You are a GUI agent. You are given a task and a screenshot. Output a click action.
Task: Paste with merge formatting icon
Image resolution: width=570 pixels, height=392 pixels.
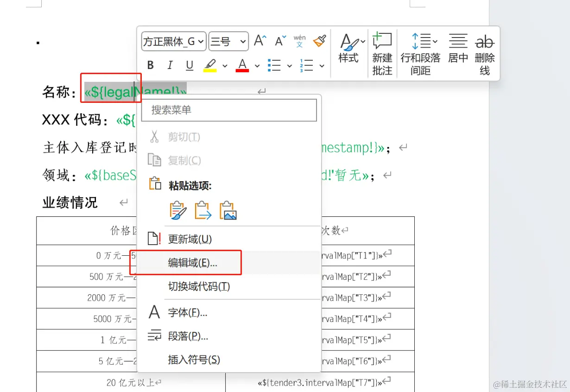coord(203,210)
